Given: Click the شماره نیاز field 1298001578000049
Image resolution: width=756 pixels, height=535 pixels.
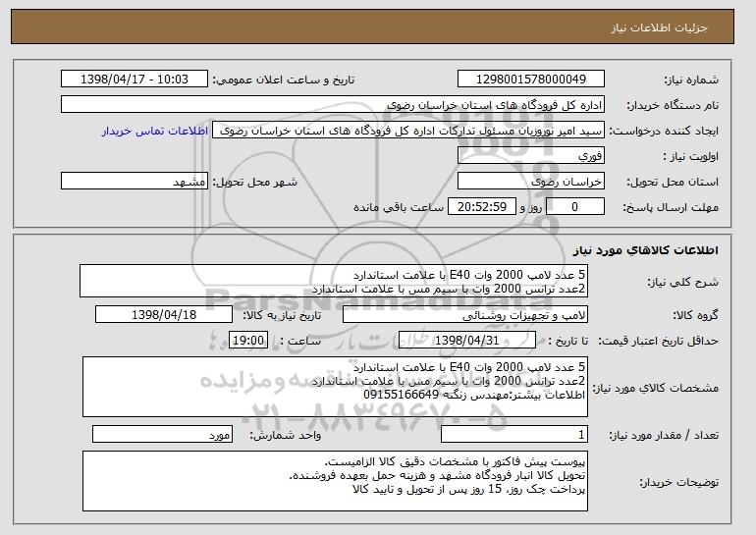Looking at the screenshot, I should (x=531, y=80).
